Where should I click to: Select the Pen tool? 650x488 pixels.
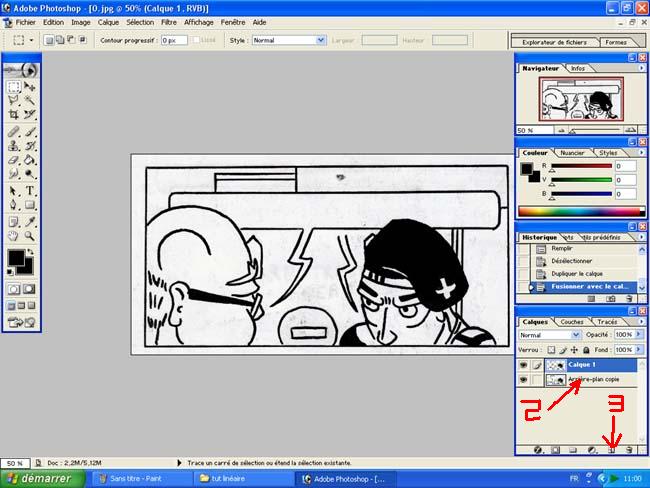14,205
